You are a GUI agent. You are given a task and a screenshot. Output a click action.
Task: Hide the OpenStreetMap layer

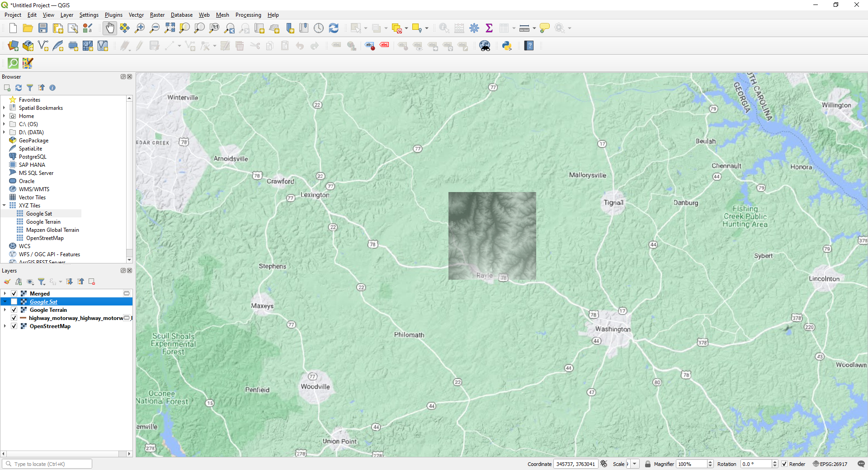[14, 326]
